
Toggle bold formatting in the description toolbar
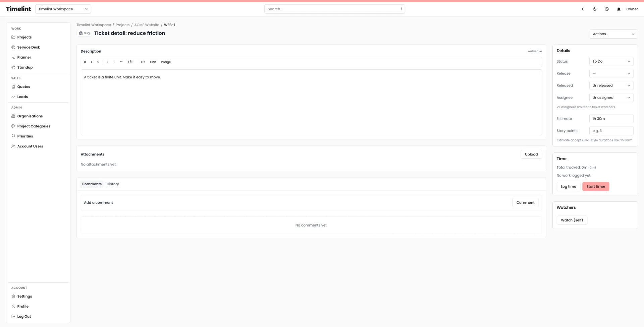(85, 62)
